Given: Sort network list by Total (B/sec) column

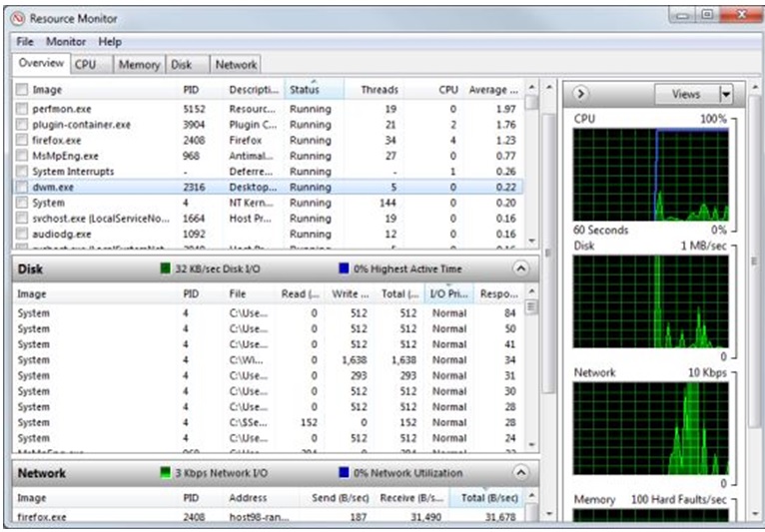Looking at the screenshot, I should pos(488,497).
